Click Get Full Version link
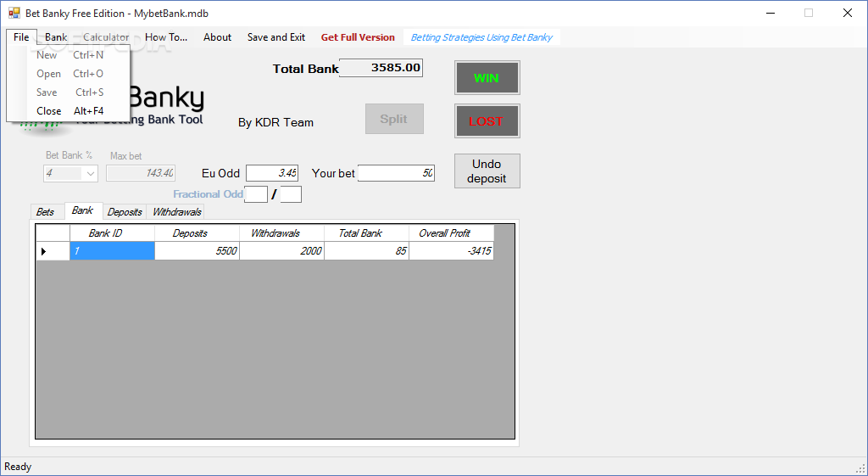The width and height of the screenshot is (868, 476). (358, 37)
